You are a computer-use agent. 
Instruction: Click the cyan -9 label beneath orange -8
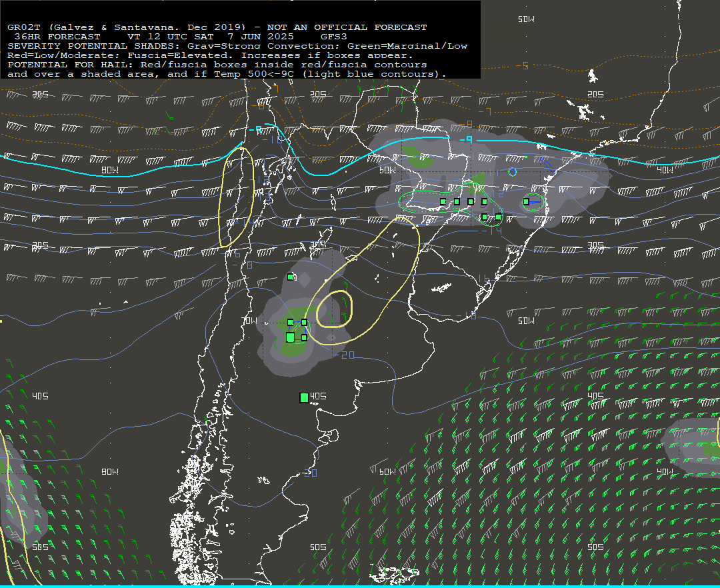tap(467, 139)
